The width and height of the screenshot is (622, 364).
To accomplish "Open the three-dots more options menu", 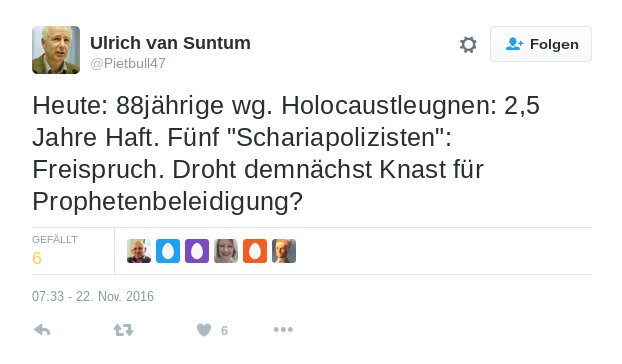I will (x=283, y=330).
